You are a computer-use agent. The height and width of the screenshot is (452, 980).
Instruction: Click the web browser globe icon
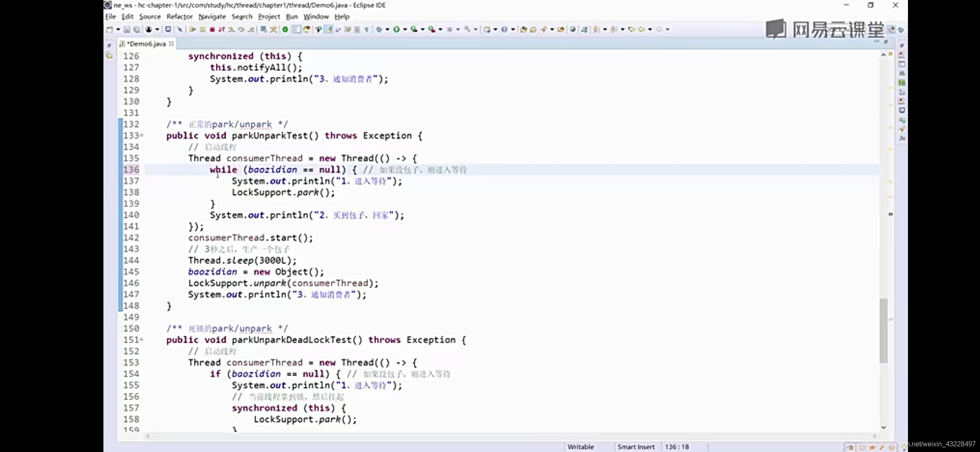[x=573, y=29]
